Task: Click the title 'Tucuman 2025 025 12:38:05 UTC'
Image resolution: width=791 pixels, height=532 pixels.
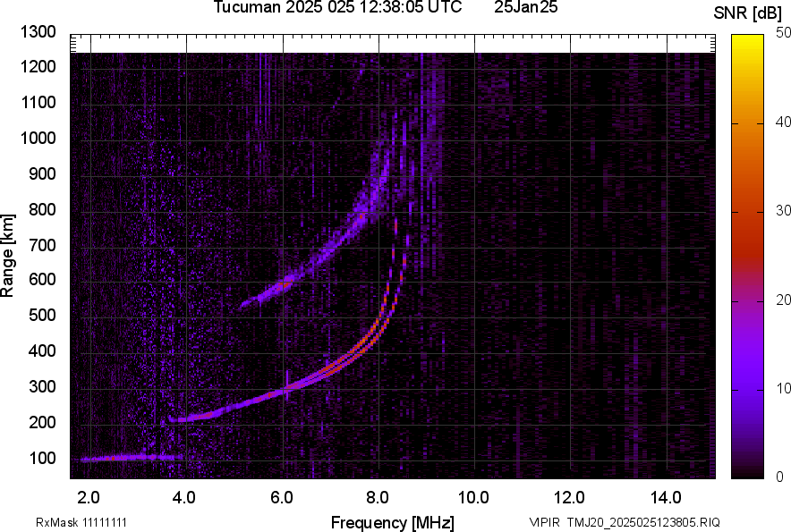Action: [337, 7]
